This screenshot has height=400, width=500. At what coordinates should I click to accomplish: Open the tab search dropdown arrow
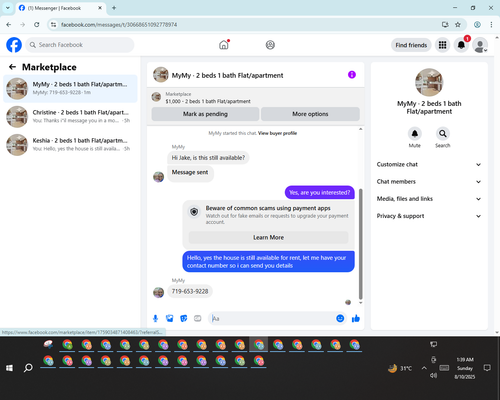pos(8,8)
